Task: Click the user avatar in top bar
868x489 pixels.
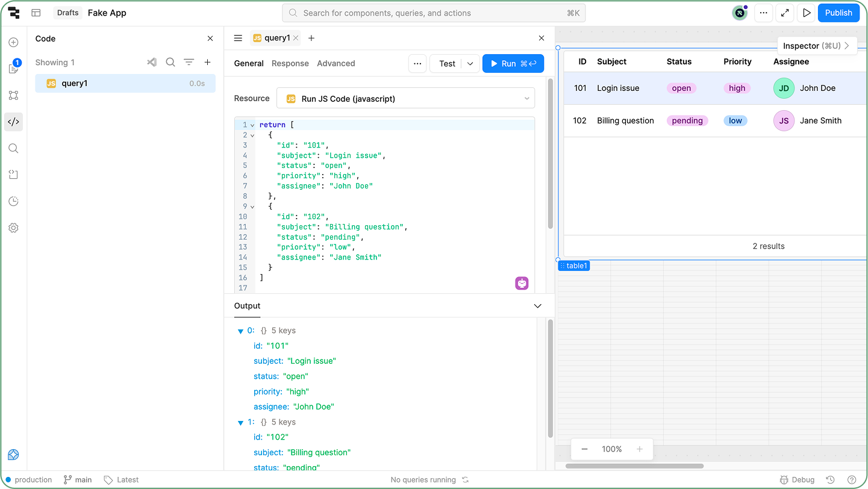Action: pos(740,13)
